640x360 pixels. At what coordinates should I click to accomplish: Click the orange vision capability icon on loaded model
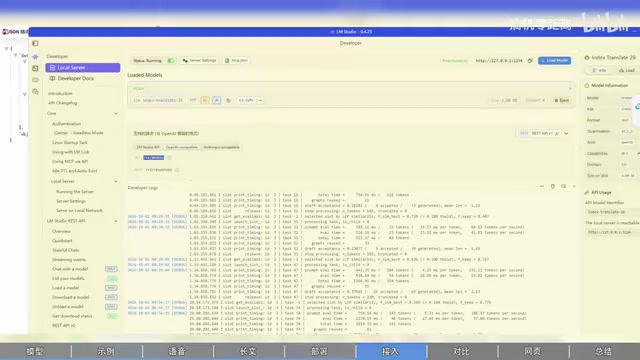(x=205, y=100)
